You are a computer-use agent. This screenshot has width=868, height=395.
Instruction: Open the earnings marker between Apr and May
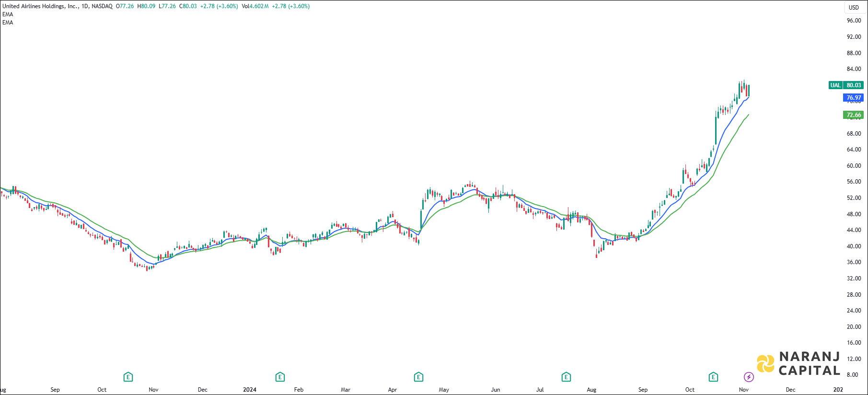tap(418, 377)
